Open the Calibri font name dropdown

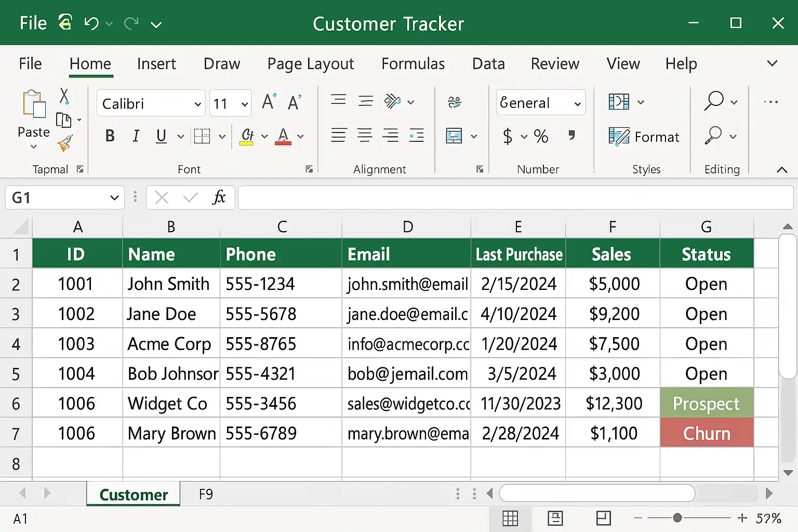[x=197, y=104]
